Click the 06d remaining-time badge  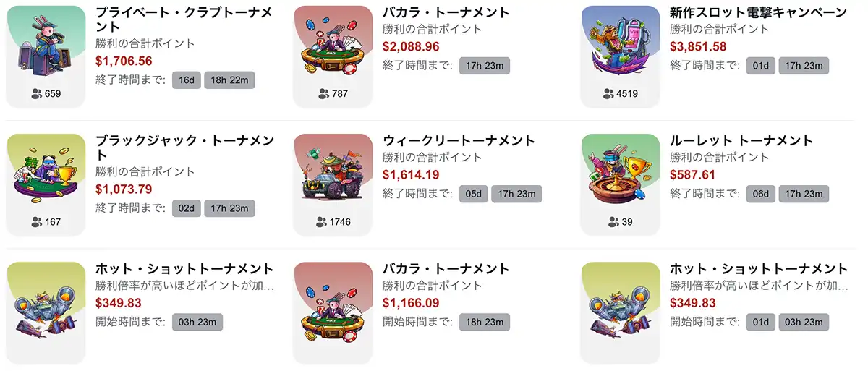[760, 193]
